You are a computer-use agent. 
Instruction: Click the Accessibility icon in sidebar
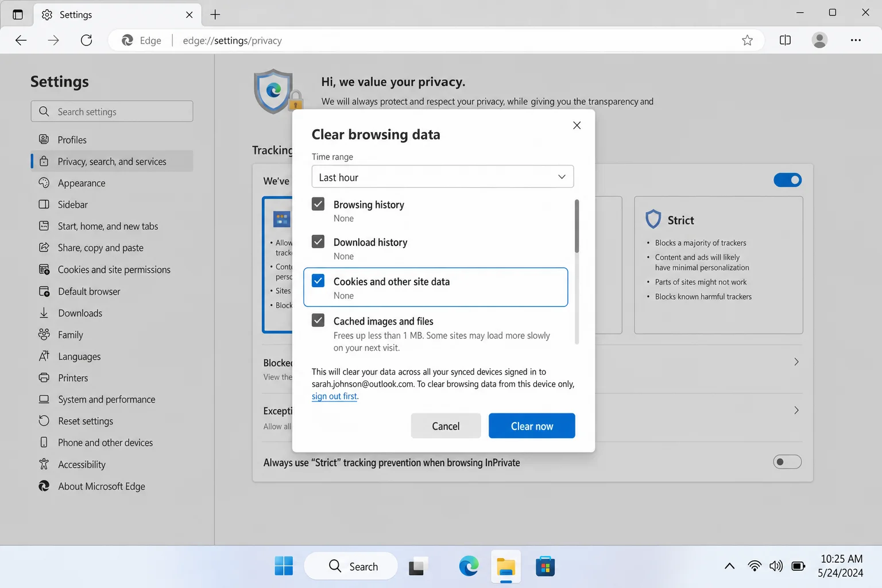coord(44,464)
